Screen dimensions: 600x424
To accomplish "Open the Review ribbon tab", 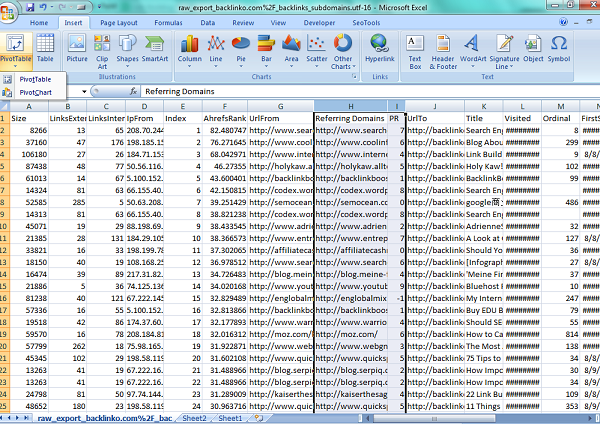I will click(243, 23).
